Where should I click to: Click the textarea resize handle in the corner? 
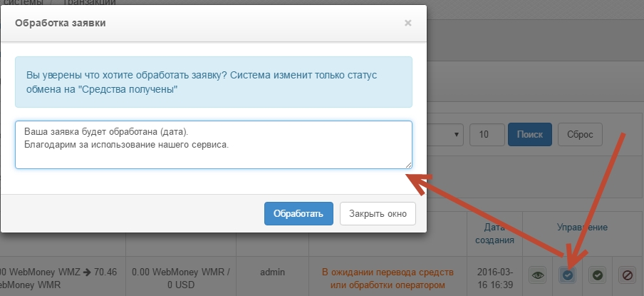[408, 165]
